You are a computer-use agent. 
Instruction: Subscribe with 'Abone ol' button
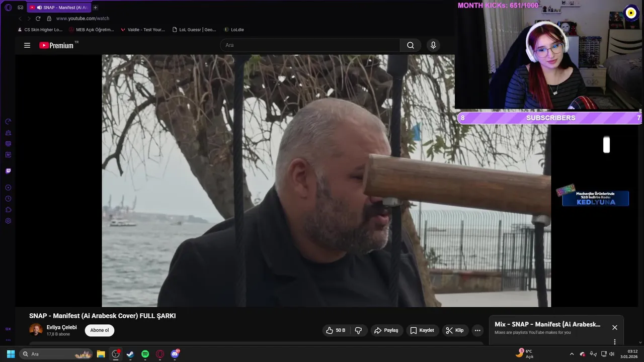pyautogui.click(x=100, y=330)
